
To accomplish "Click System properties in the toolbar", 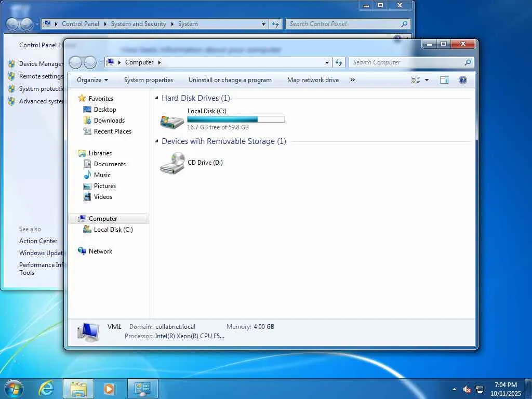I will [x=148, y=80].
